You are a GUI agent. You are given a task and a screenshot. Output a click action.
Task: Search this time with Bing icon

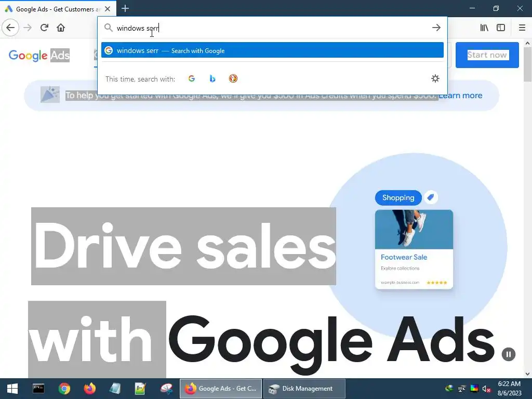[212, 79]
